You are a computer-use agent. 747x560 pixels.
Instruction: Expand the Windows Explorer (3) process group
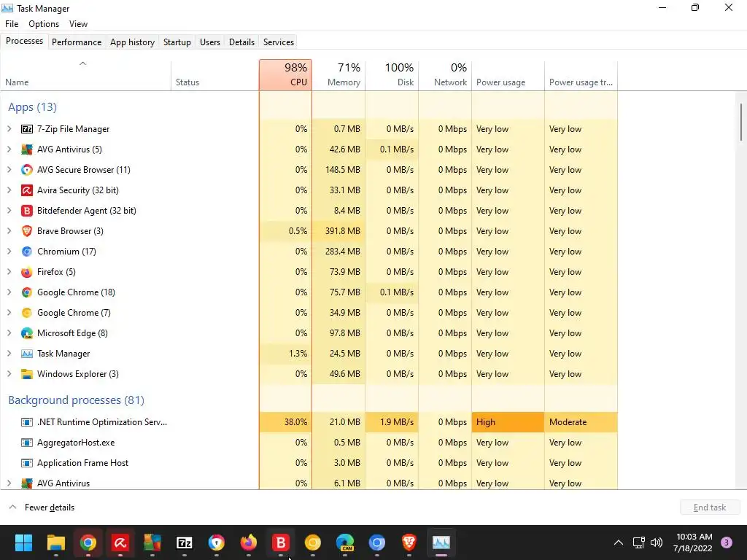click(9, 374)
